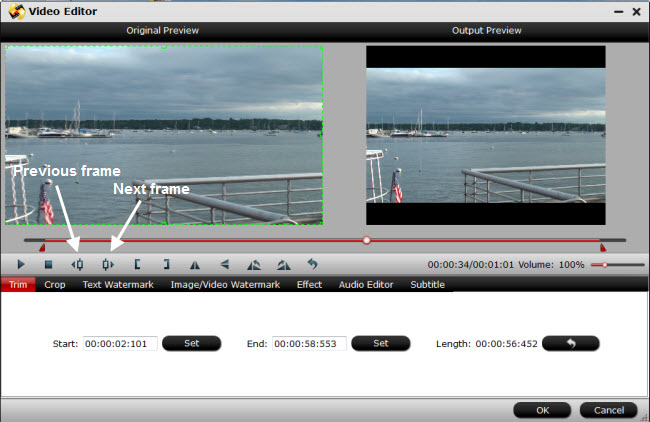The image size is (650, 422).
Task: Click the toolbar reset undo arrow
Action: (x=313, y=264)
